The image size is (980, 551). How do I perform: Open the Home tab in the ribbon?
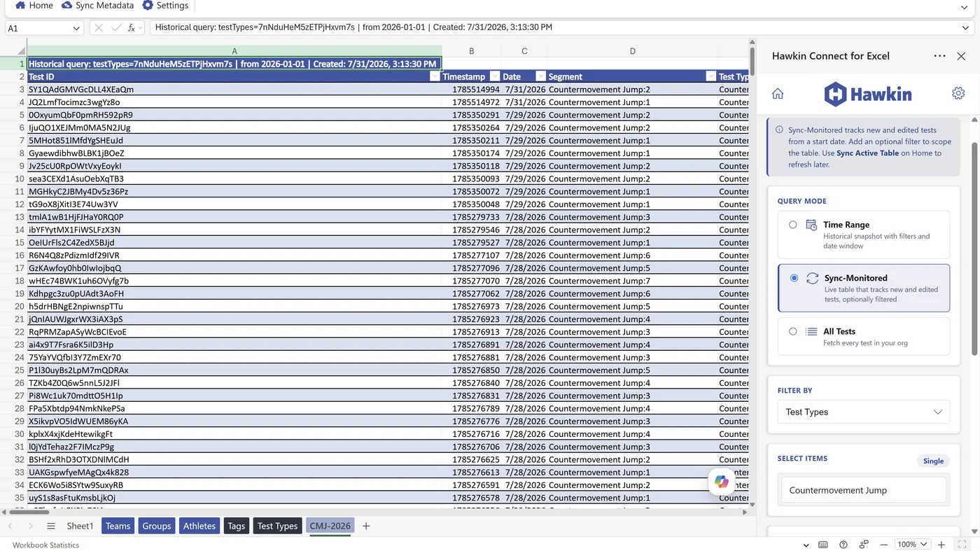coord(34,6)
